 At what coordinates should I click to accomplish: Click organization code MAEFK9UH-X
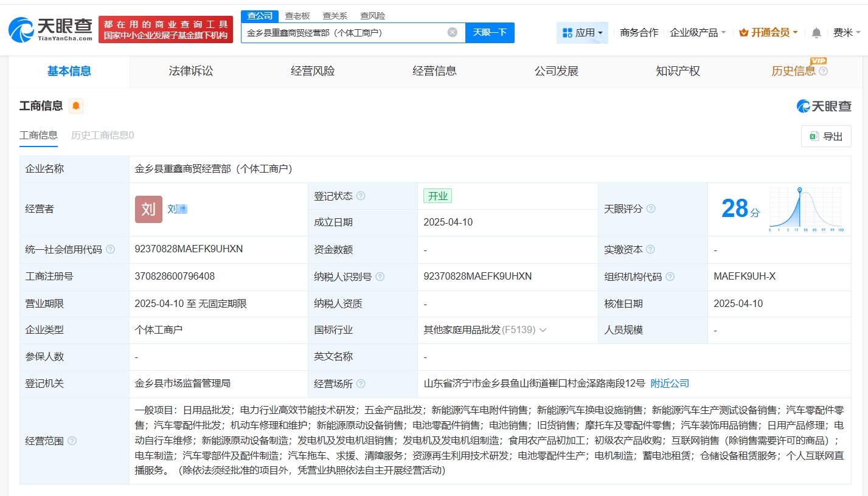[x=745, y=277]
